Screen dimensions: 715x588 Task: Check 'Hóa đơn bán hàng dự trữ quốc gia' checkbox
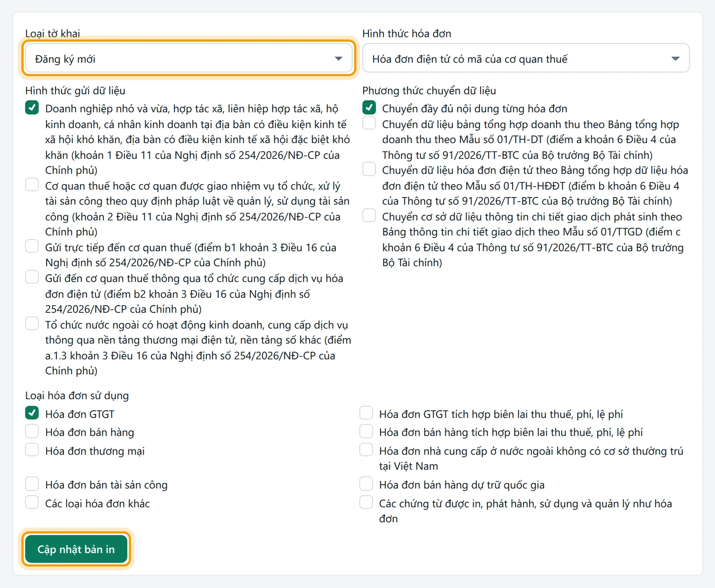pyautogui.click(x=366, y=484)
